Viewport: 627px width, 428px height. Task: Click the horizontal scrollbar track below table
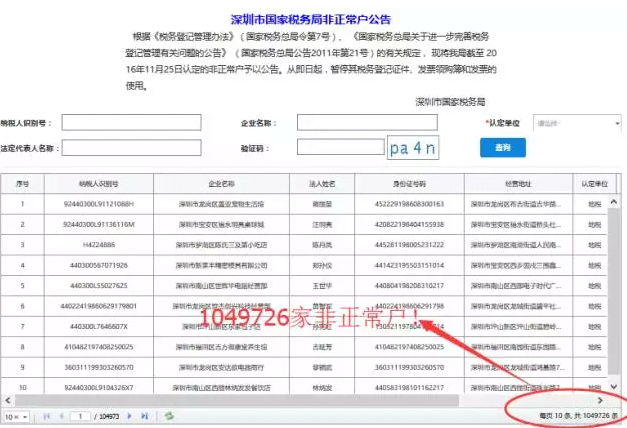300,399
